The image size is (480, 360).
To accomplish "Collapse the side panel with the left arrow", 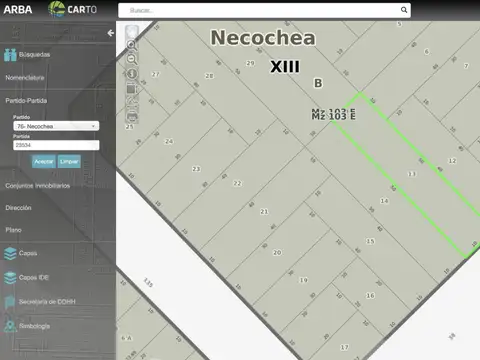I will pyautogui.click(x=110, y=33).
